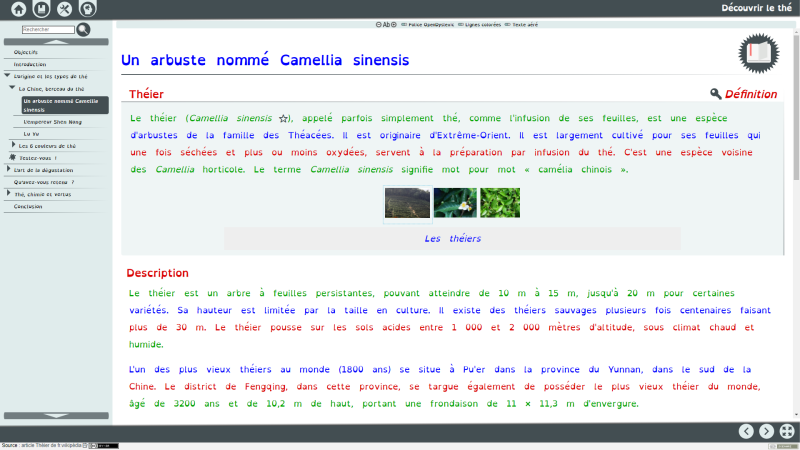The width and height of the screenshot is (800, 450).
Task: Increase text size with plus icon
Action: click(394, 24)
